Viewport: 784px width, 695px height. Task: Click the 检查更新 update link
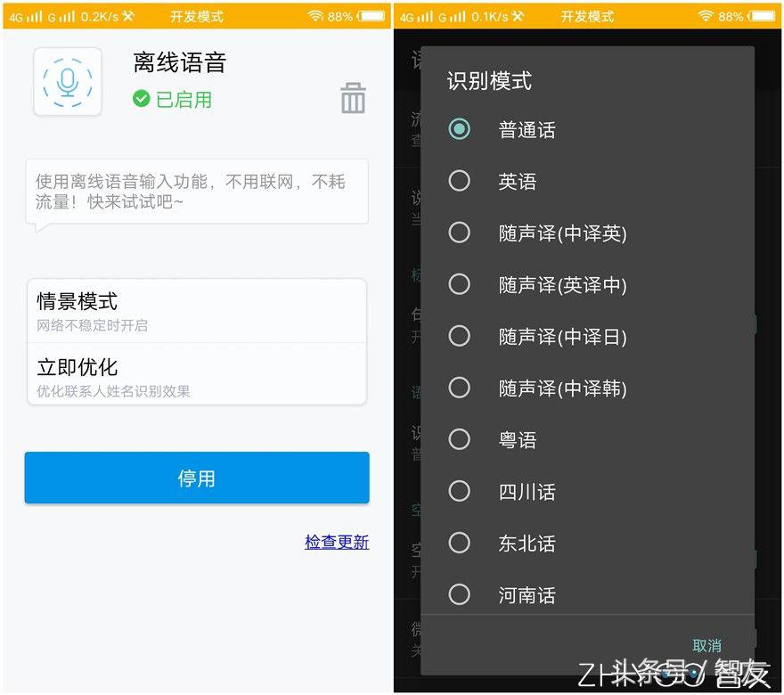click(x=337, y=543)
